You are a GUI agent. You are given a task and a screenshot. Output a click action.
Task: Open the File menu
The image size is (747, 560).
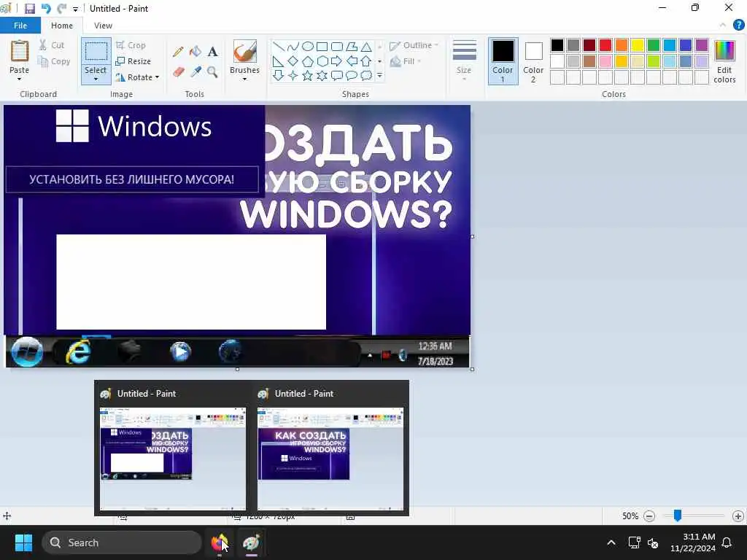[20, 26]
